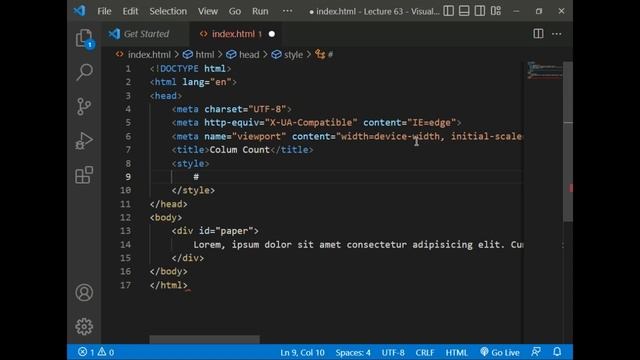Click the <style> tag on line 8
The width and height of the screenshot is (640, 360).
[191, 164]
